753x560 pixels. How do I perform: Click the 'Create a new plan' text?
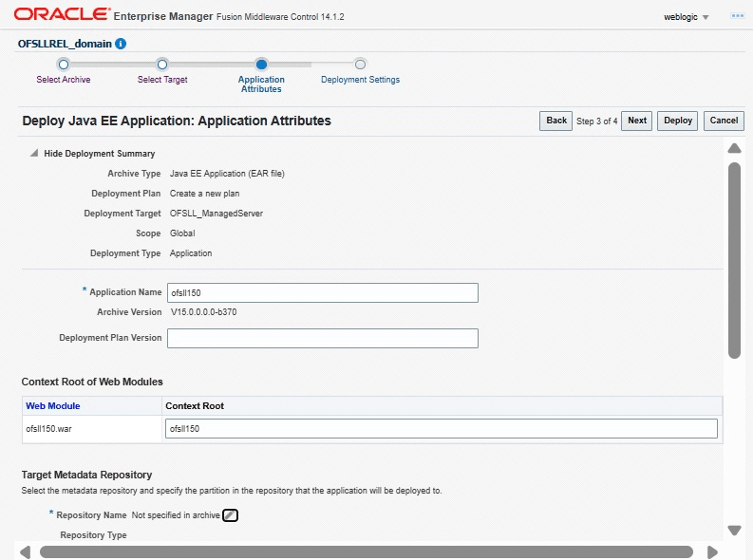204,194
